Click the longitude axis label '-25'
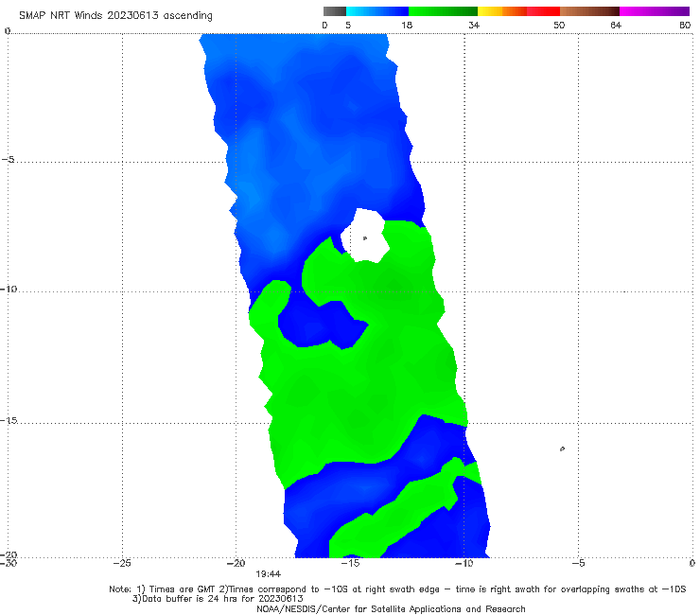Viewport: 700px width, 615px height. click(122, 563)
